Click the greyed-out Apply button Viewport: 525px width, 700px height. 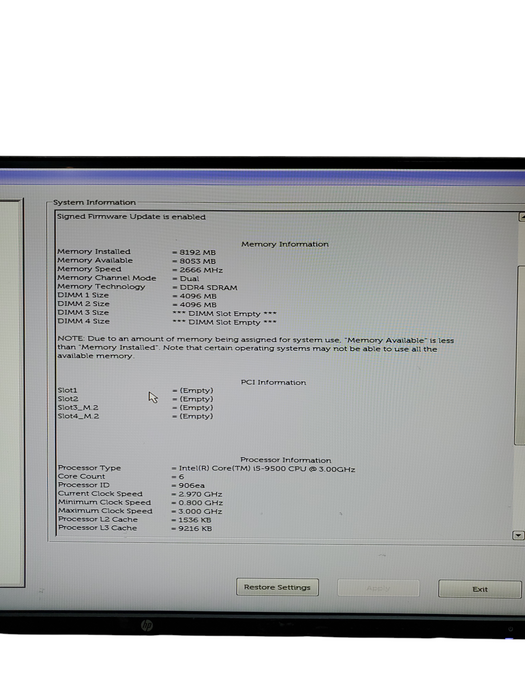coord(378,588)
